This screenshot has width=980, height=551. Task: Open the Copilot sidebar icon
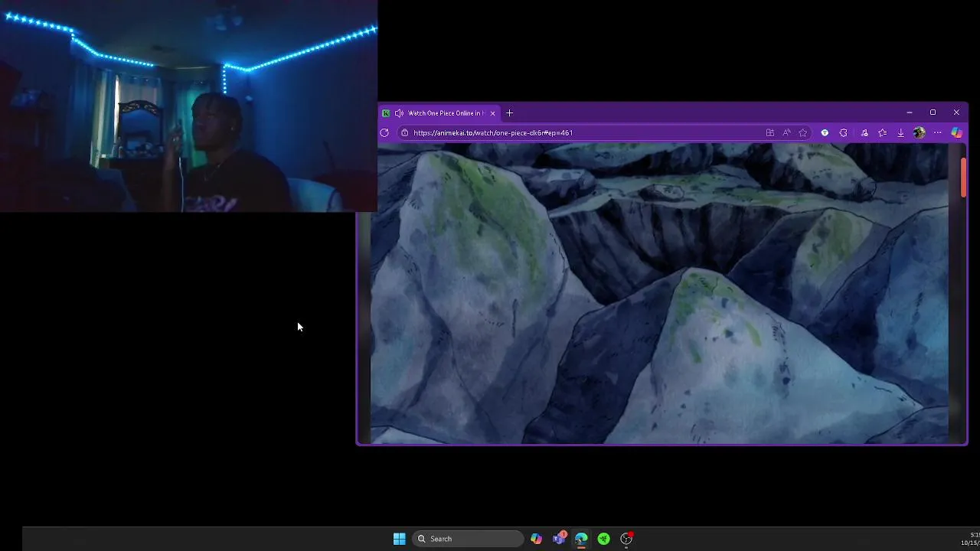956,132
